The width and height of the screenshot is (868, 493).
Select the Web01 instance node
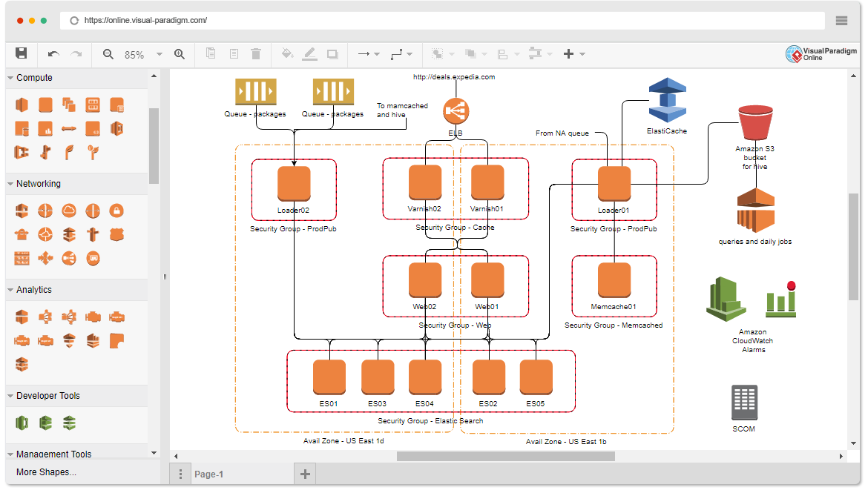[x=487, y=280]
